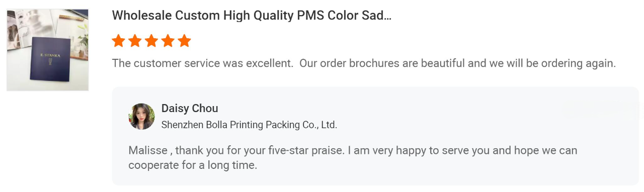
Task: Open the brochure review photo thumbnail
Action: click(48, 50)
